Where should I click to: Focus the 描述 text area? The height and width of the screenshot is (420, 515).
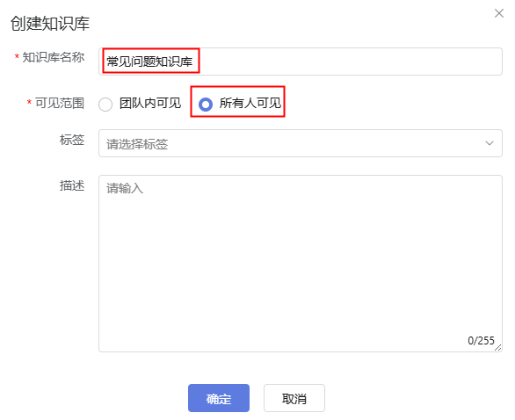[x=301, y=264]
